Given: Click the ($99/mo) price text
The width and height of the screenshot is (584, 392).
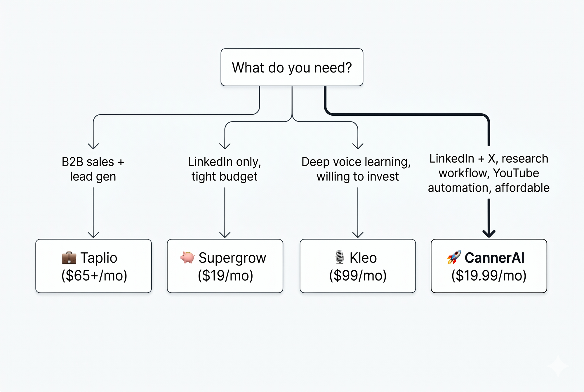Looking at the screenshot, I should point(358,275).
